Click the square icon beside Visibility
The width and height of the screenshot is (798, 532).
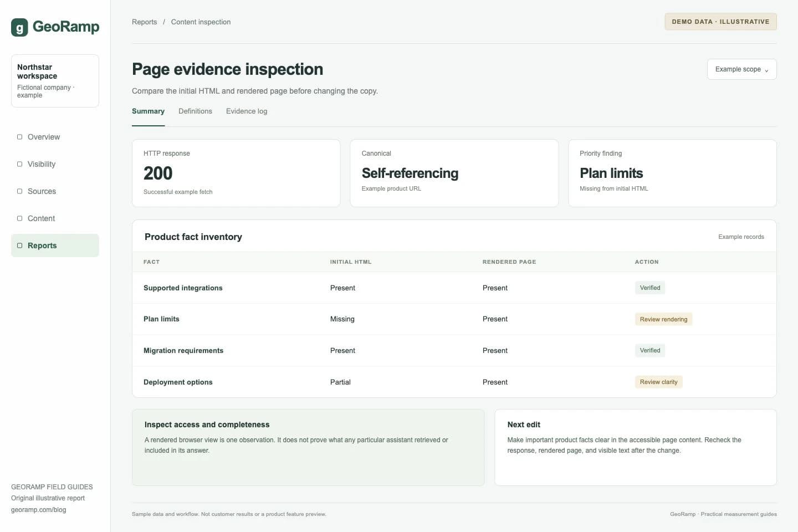pos(20,164)
